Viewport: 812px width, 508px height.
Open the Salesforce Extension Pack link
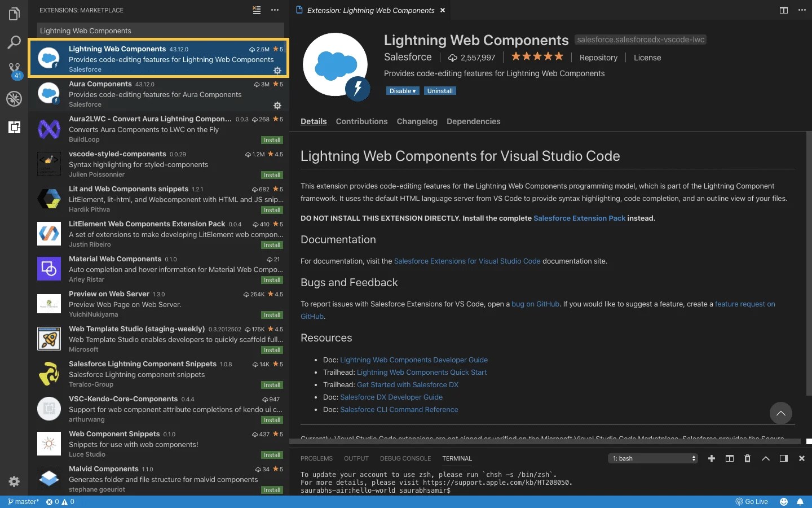pos(579,218)
